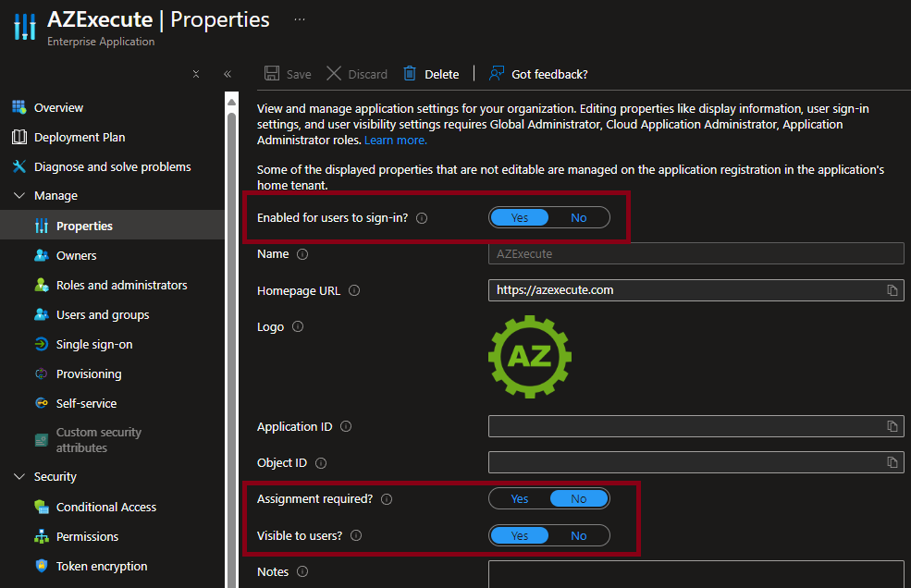Click the Self-service key icon
The height and width of the screenshot is (588, 911).
click(x=42, y=403)
